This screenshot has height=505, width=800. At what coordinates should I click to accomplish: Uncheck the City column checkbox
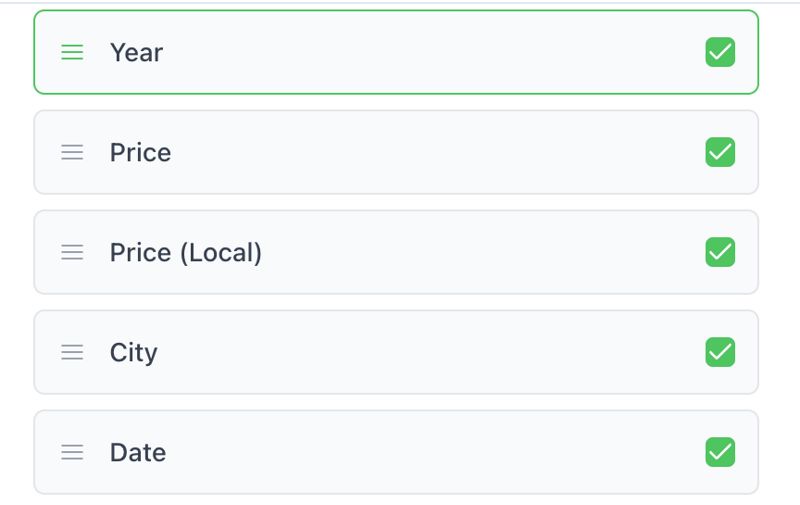coord(720,352)
